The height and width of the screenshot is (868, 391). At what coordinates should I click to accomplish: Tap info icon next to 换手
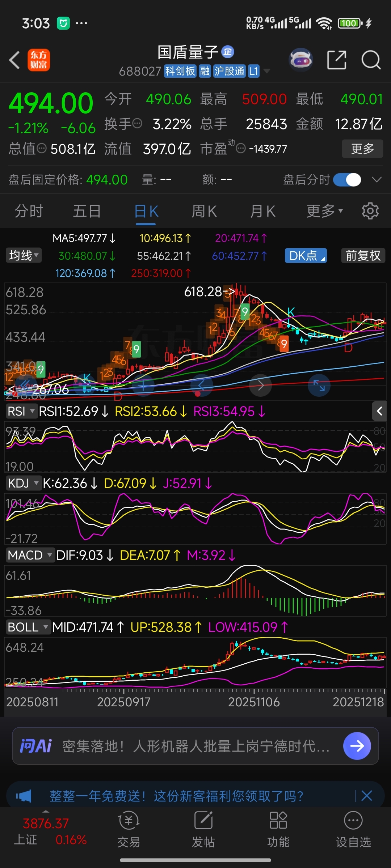(x=138, y=124)
